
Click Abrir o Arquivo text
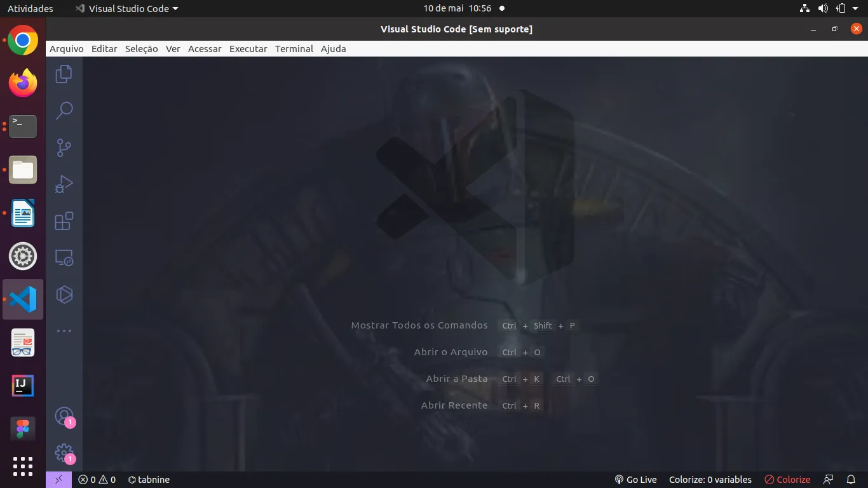click(x=451, y=352)
